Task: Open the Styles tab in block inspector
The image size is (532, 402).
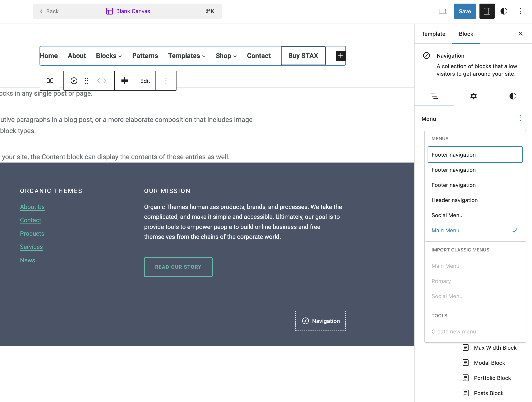Action: 512,96
